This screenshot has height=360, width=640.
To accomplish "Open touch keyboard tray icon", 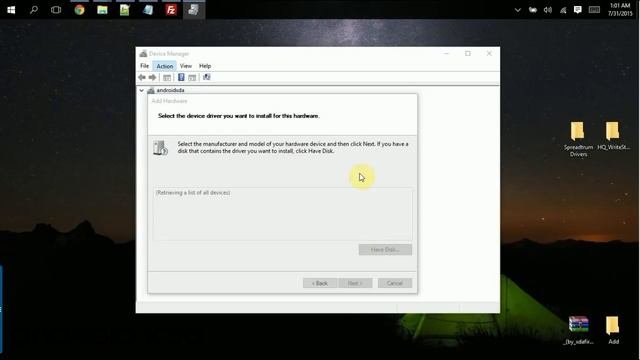I will [x=594, y=10].
